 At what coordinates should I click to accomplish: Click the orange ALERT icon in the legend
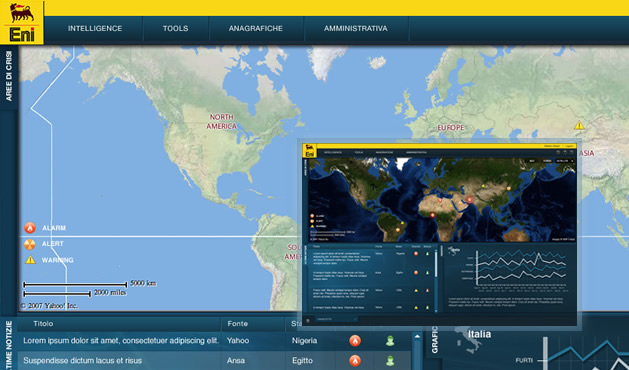30,244
